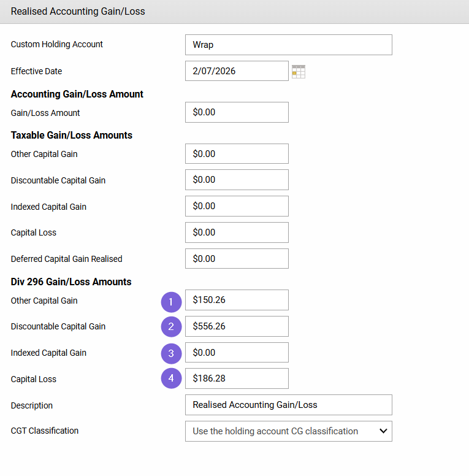Click Deferred Capital Gain Realised field

[237, 259]
